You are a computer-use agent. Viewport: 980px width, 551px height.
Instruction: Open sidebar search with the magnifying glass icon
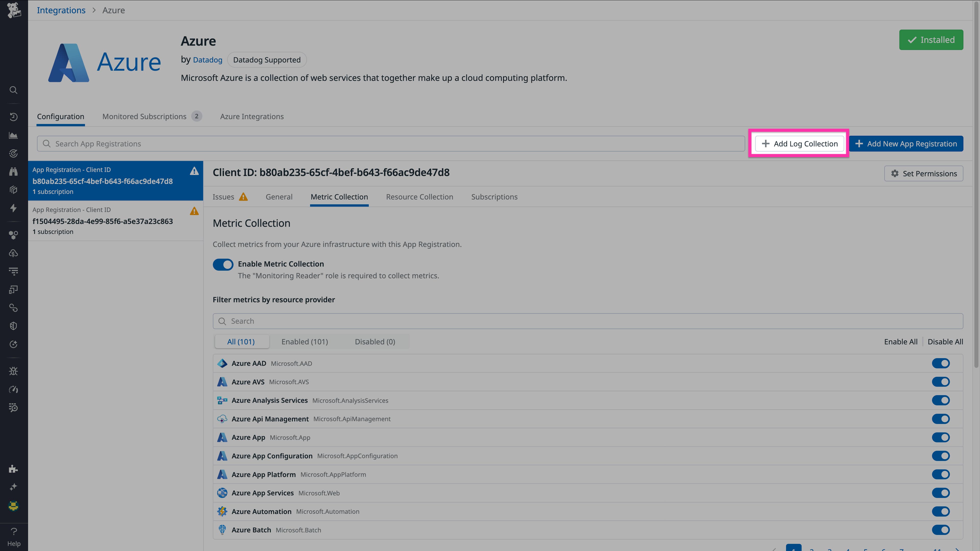[14, 90]
